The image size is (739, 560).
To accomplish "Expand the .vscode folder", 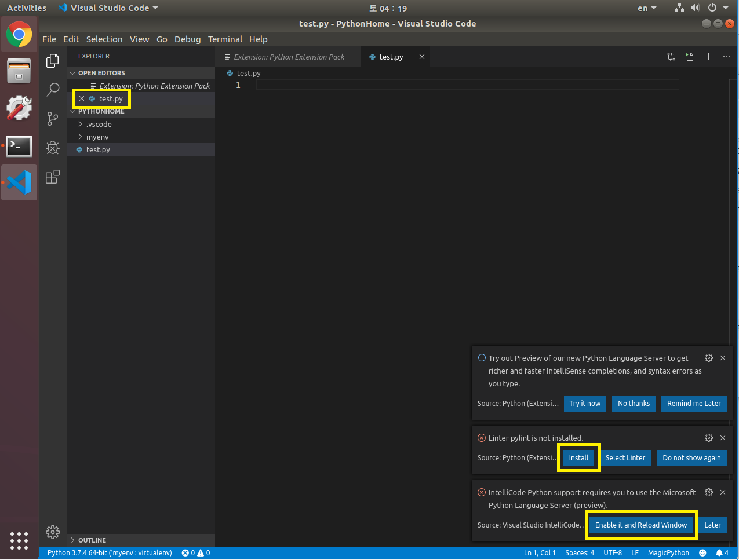I will click(x=141, y=124).
